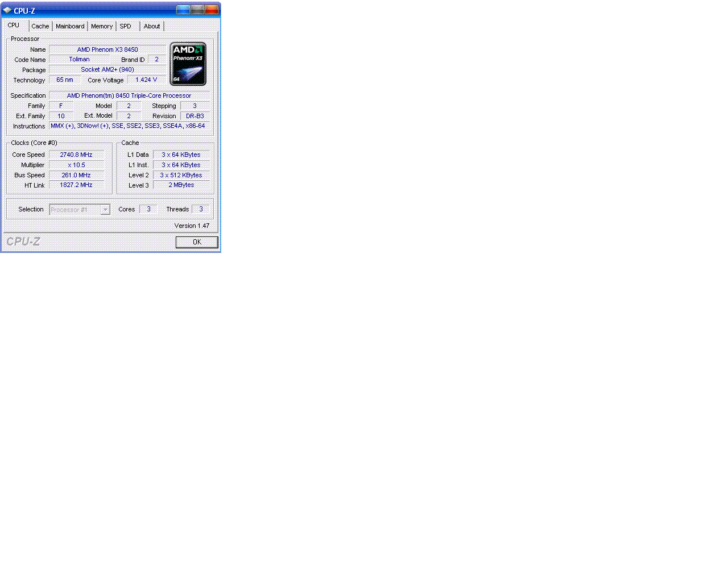Image resolution: width=728 pixels, height=582 pixels.
Task: Go to the Mainboard tab
Action: [x=70, y=26]
